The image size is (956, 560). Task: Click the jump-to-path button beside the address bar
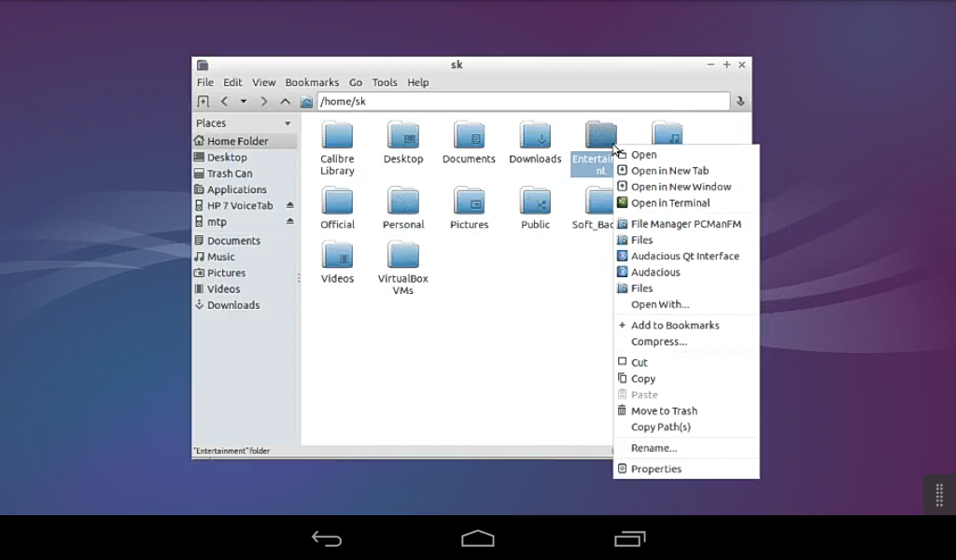click(740, 101)
